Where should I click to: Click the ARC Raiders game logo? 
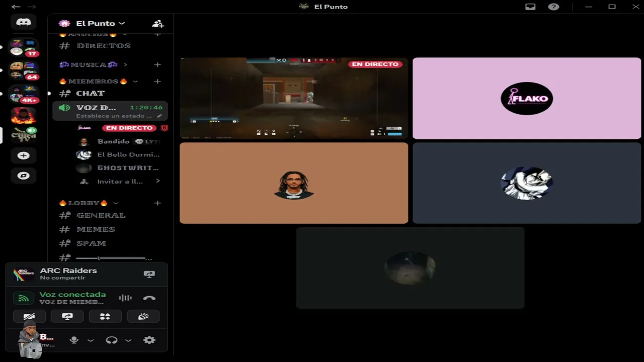click(23, 274)
